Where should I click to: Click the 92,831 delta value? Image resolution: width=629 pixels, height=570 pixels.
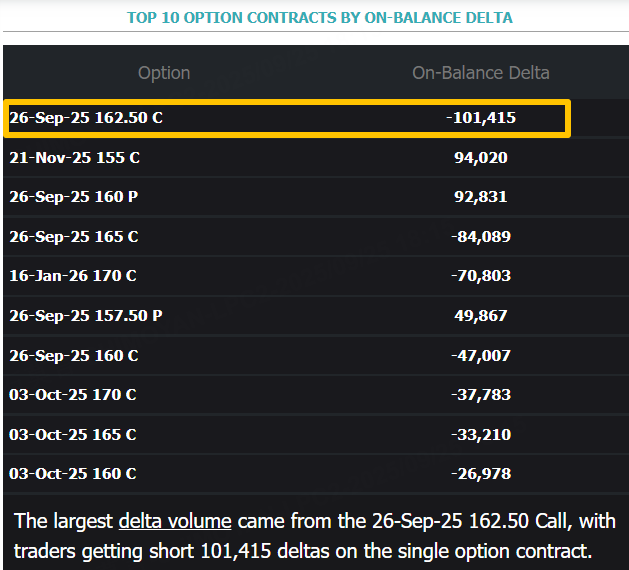[x=481, y=197]
